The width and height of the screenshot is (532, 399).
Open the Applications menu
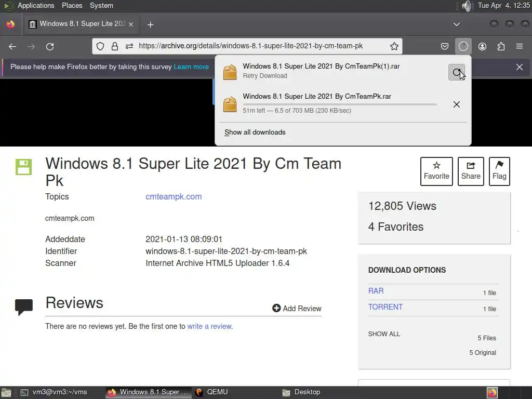(x=36, y=5)
